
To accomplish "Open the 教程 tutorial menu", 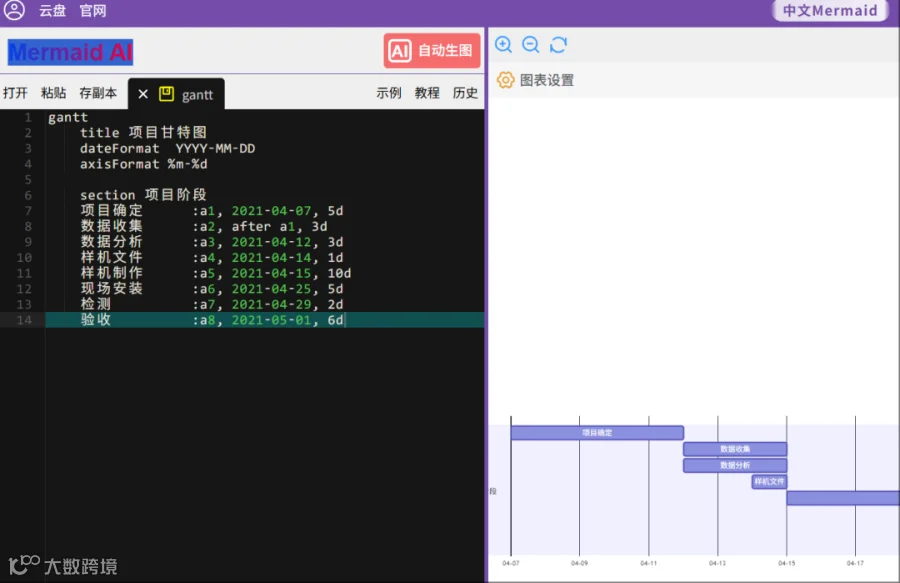I will (x=427, y=93).
